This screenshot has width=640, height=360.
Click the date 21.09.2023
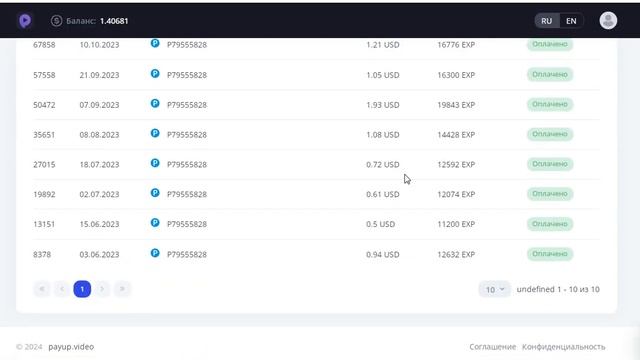coord(99,75)
